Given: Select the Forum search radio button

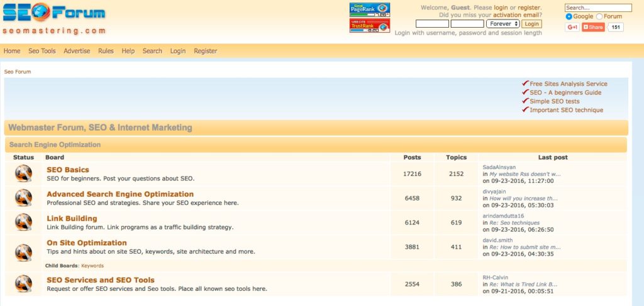Looking at the screenshot, I should [599, 16].
